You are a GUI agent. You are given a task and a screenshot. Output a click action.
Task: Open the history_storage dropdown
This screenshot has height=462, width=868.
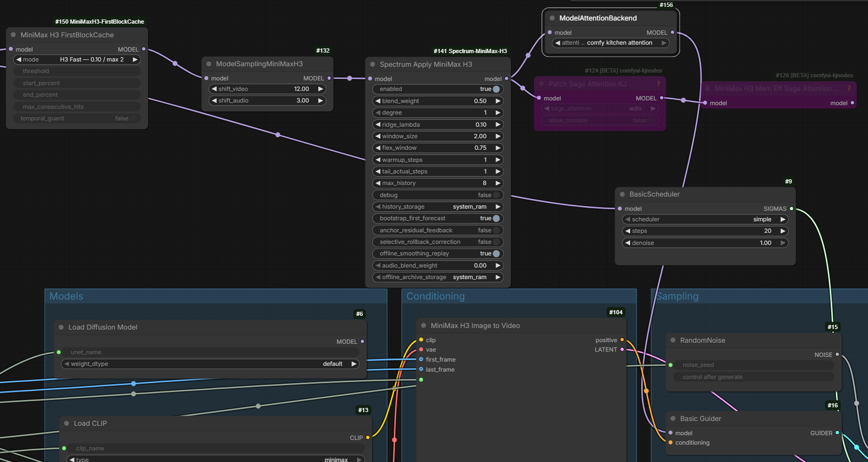(x=438, y=207)
